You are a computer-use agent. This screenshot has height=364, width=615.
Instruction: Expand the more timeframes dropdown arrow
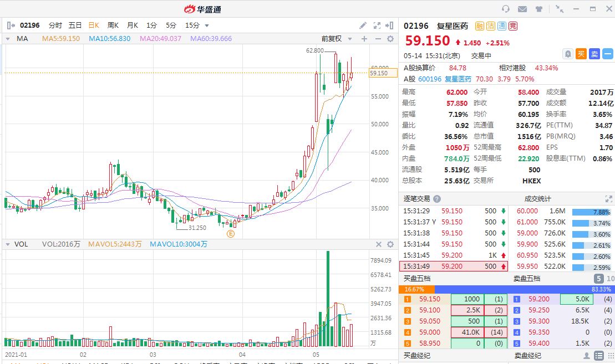tap(207, 26)
